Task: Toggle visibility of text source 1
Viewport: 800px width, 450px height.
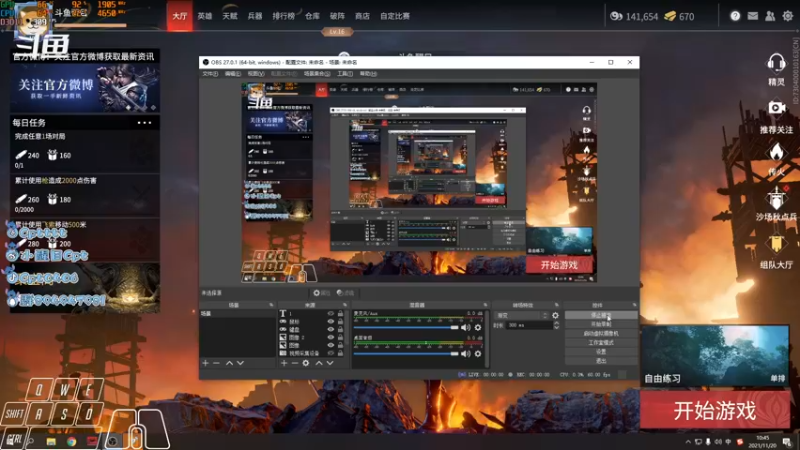Action: click(x=331, y=314)
